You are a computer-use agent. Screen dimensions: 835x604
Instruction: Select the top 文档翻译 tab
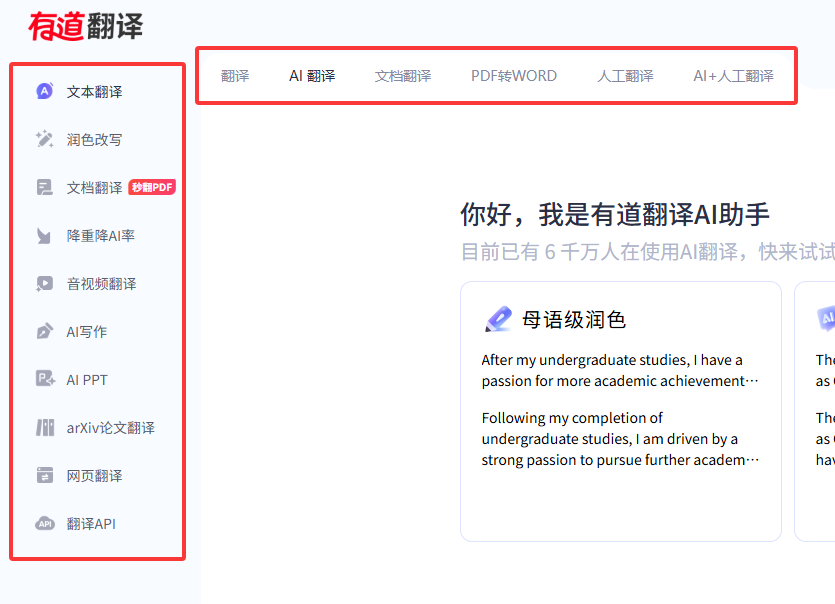click(403, 76)
